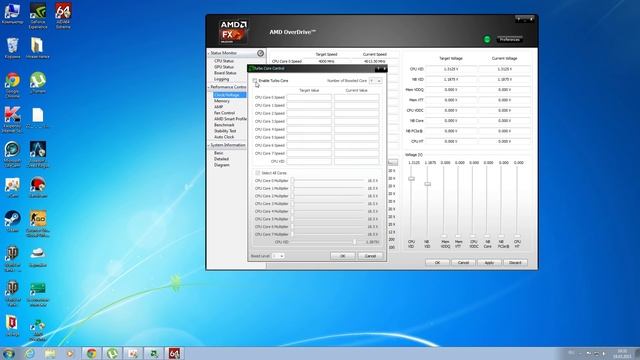Viewport: 640px width, 360px height.
Task: Switch to Chrome on the taskbar
Action: [x=92, y=353]
